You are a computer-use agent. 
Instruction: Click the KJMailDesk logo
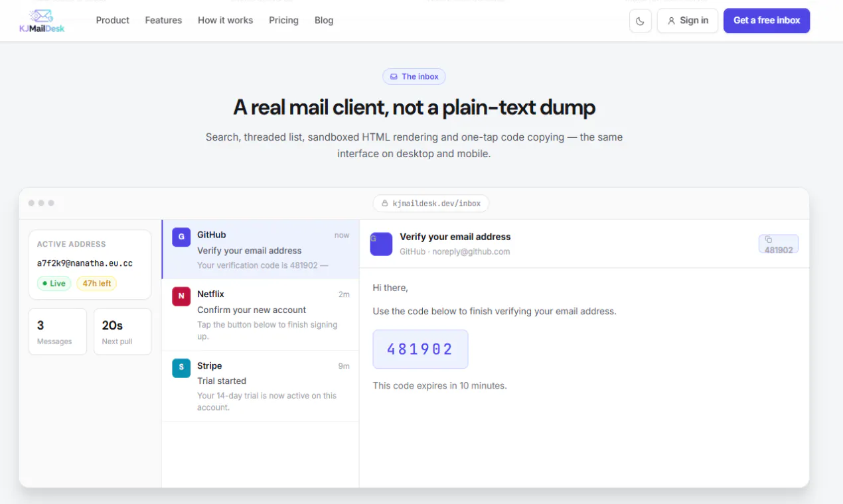click(42, 21)
